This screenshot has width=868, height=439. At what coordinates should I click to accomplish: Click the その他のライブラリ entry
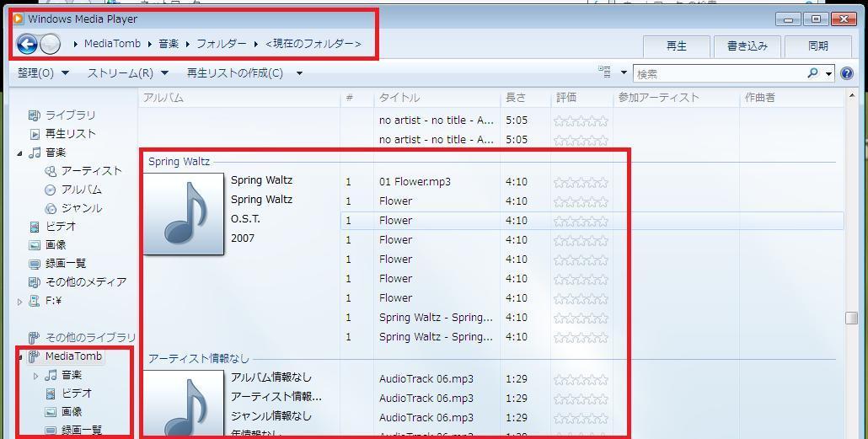90,337
